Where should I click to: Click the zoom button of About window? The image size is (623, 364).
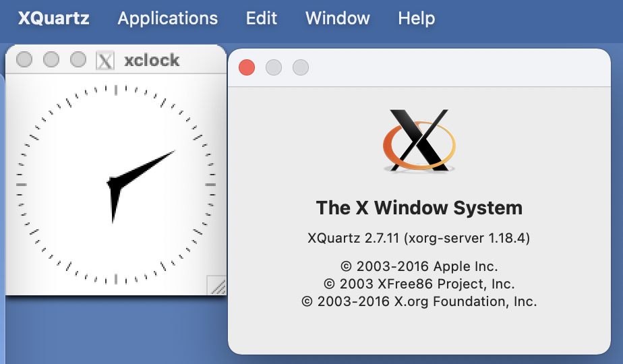[301, 67]
